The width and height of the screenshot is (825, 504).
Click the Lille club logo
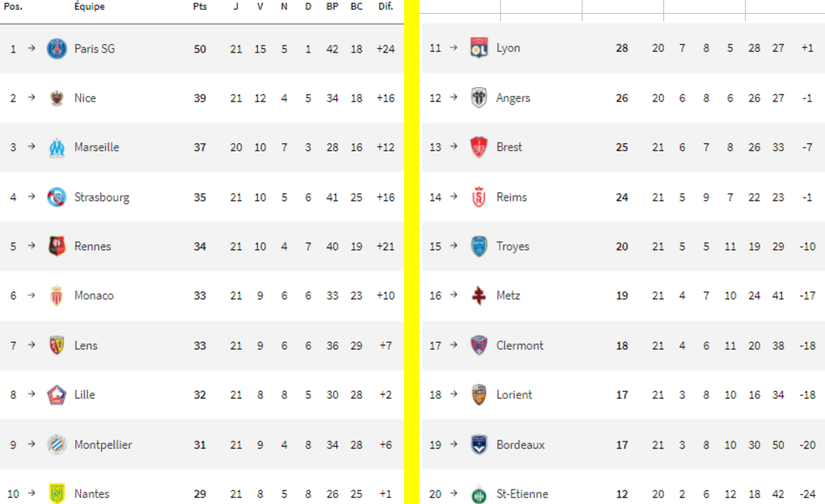tap(56, 395)
